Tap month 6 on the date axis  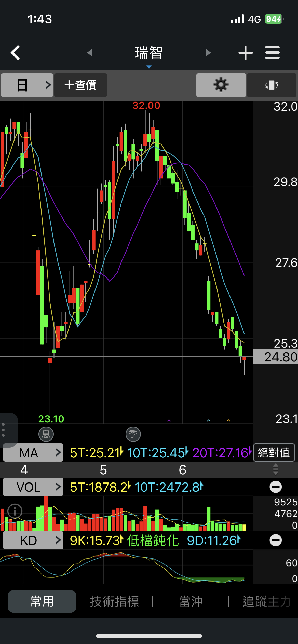click(183, 470)
